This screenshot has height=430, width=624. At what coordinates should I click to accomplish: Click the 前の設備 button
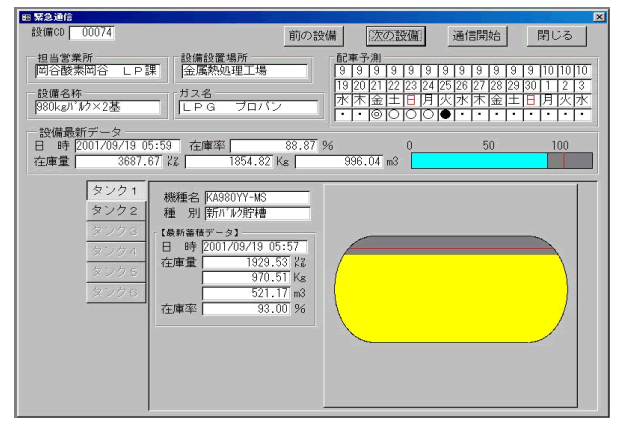[x=313, y=36]
